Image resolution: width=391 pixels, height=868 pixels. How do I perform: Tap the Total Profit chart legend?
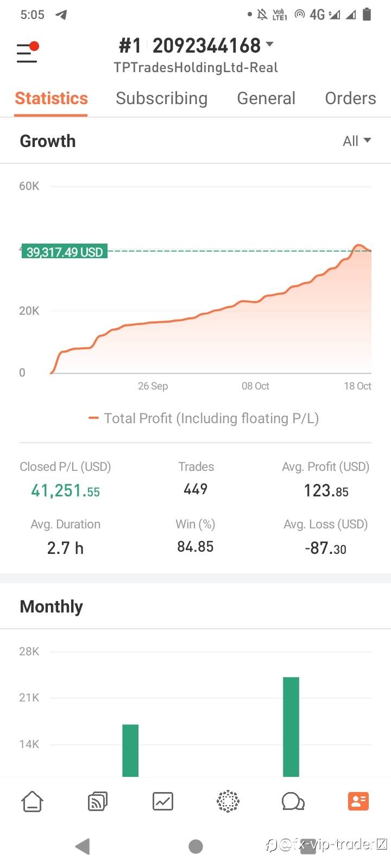(204, 418)
